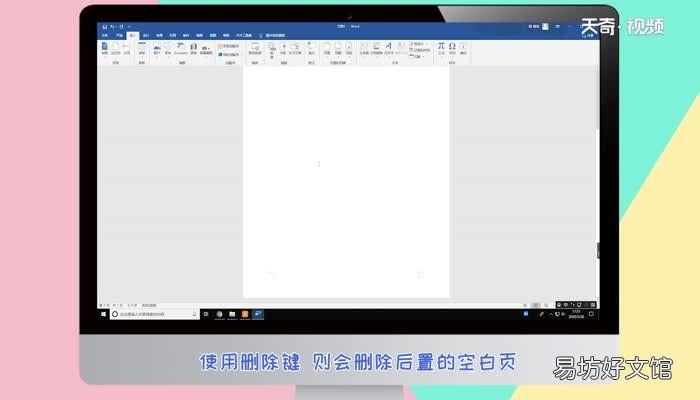
Task: Switch to the PDF tools tab
Action: [244, 35]
